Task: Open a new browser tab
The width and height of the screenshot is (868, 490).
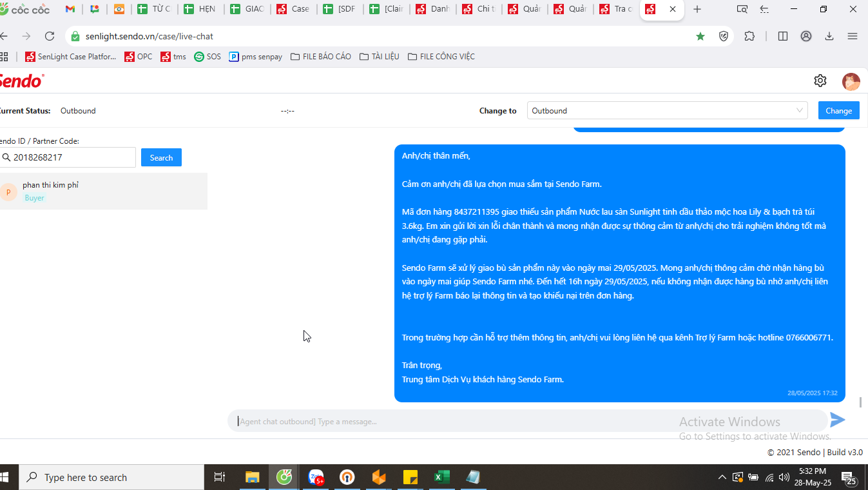Action: point(697,9)
